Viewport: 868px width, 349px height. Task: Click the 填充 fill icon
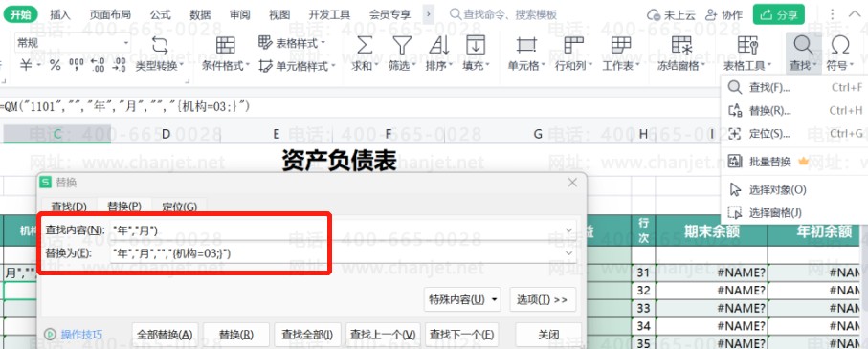[475, 45]
